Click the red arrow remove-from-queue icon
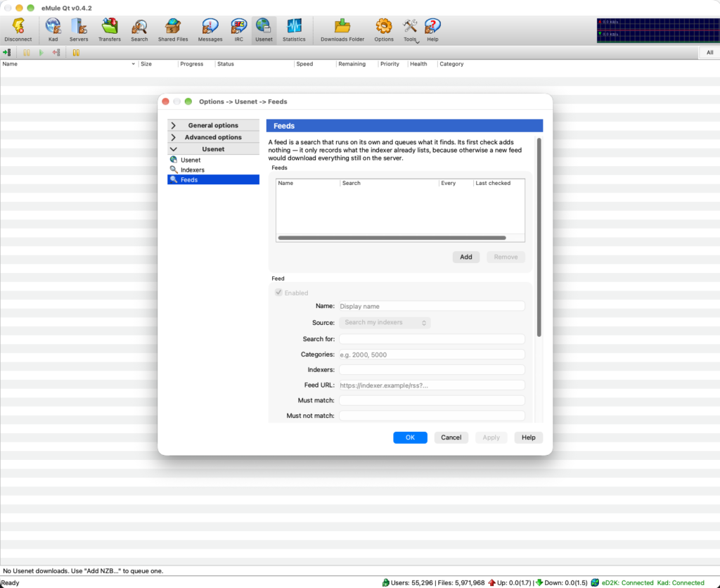This screenshot has height=588, width=720. (x=56, y=53)
